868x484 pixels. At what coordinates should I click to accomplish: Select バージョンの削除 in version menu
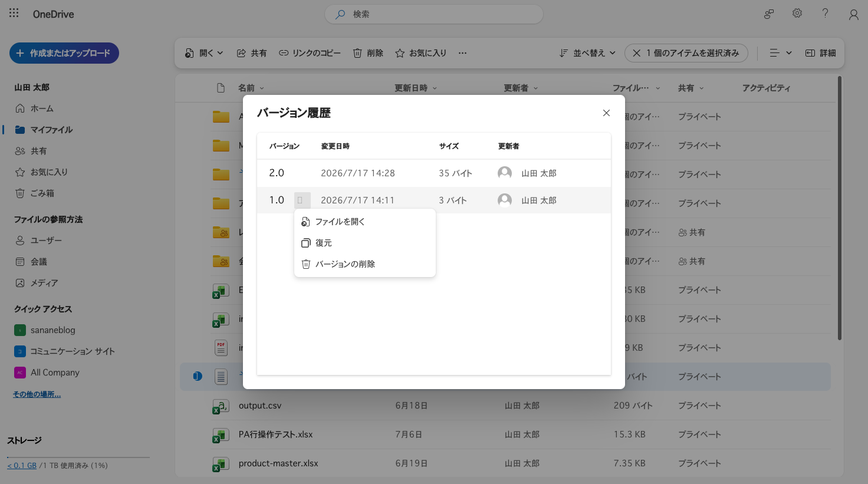click(365, 264)
